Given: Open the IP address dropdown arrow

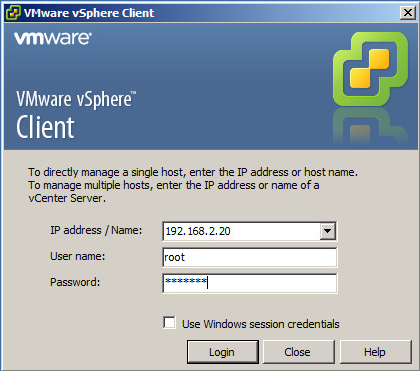Looking at the screenshot, I should tap(328, 231).
